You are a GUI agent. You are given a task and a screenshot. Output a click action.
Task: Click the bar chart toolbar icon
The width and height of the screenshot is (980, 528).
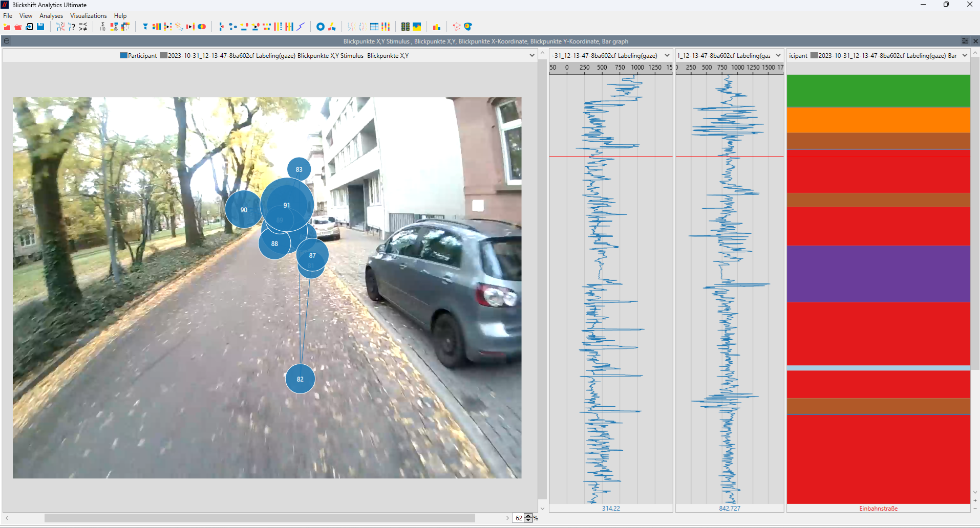tap(436, 27)
